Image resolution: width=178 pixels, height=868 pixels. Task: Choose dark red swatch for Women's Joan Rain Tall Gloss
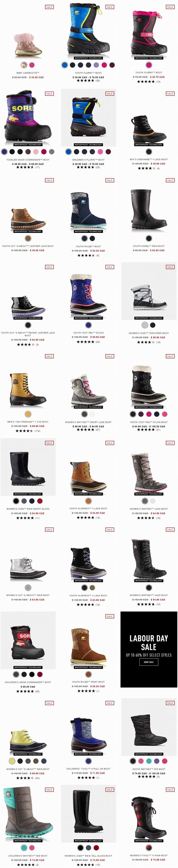(x=96, y=848)
